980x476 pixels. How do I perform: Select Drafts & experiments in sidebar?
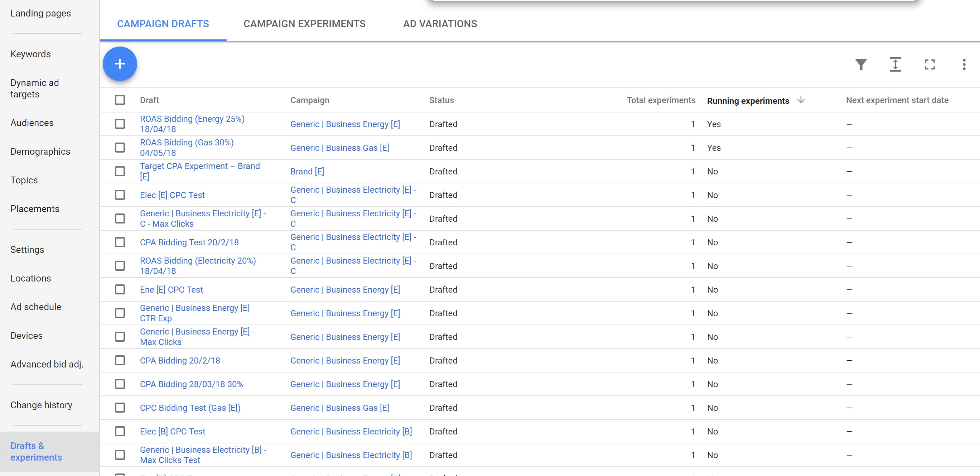[x=36, y=451]
